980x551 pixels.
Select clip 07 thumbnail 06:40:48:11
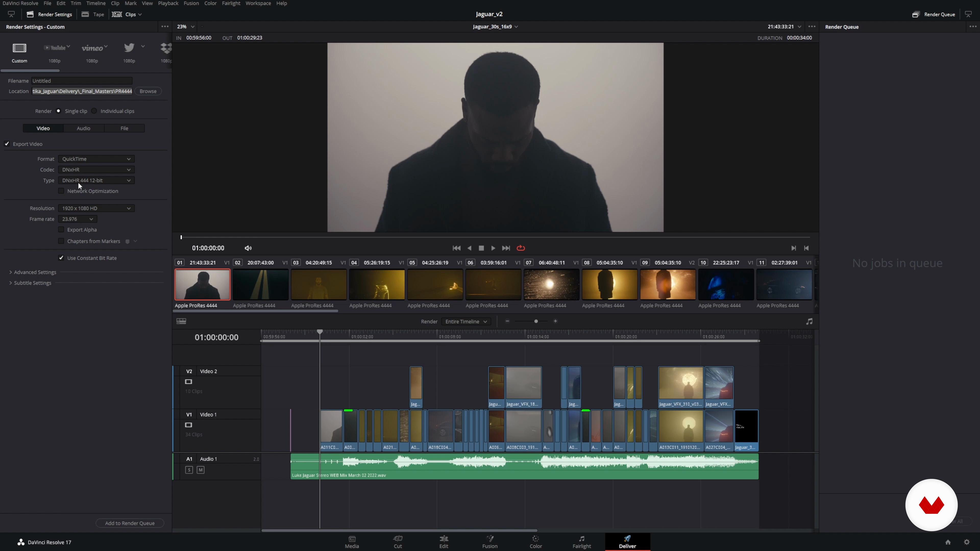coord(551,285)
